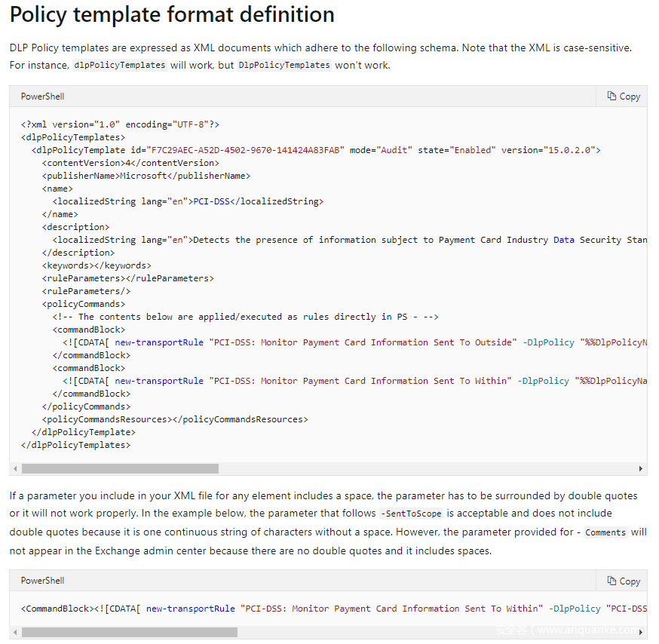
Task: Click the right scroll arrow under the CommandBlock snippet
Action: 641,632
